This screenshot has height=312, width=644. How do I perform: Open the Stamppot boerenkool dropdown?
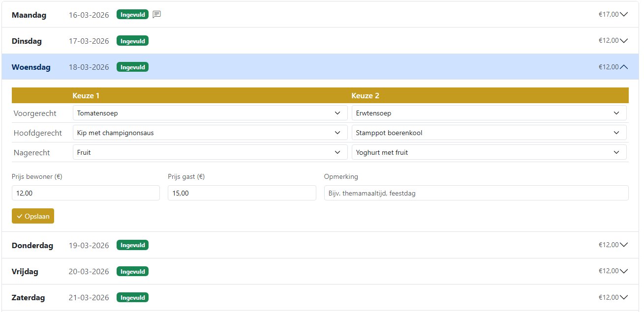pyautogui.click(x=489, y=133)
